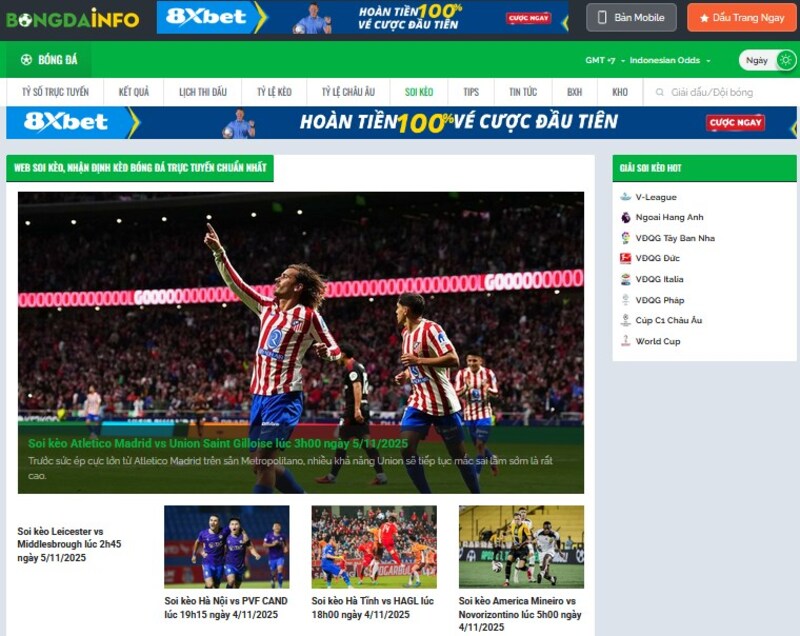
Task: Focus the Giải đấu/Đội bóng search field
Action: pos(726,92)
